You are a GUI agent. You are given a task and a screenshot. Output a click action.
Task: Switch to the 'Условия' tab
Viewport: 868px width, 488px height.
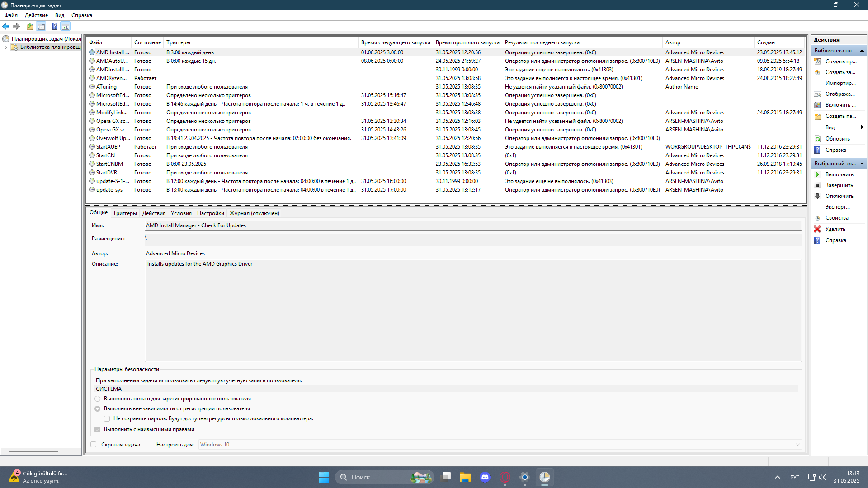[181, 213]
